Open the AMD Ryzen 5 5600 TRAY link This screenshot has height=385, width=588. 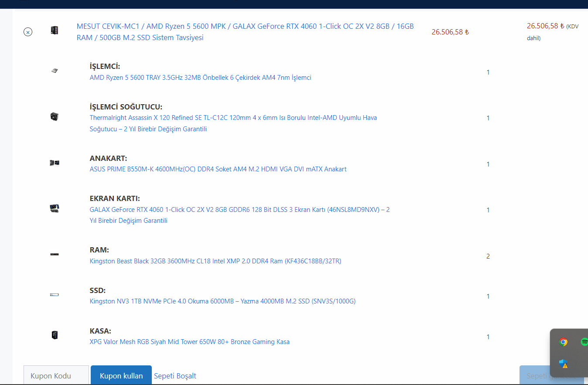(x=200, y=78)
